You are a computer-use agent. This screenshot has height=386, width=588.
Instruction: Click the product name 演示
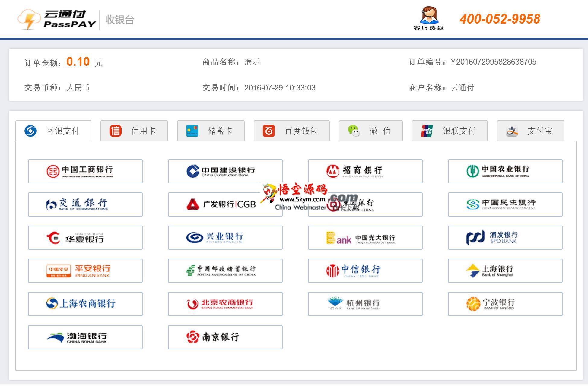click(252, 62)
